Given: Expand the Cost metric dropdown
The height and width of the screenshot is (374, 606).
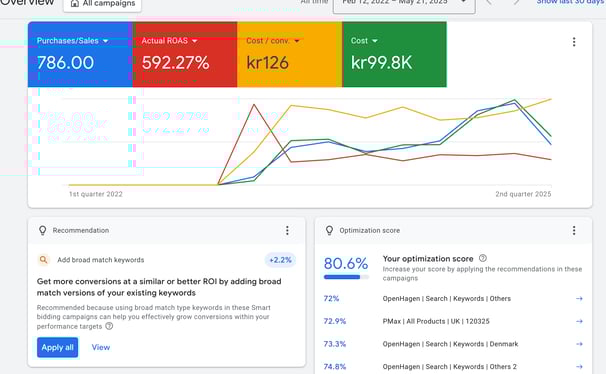Looking at the screenshot, I should tap(374, 41).
